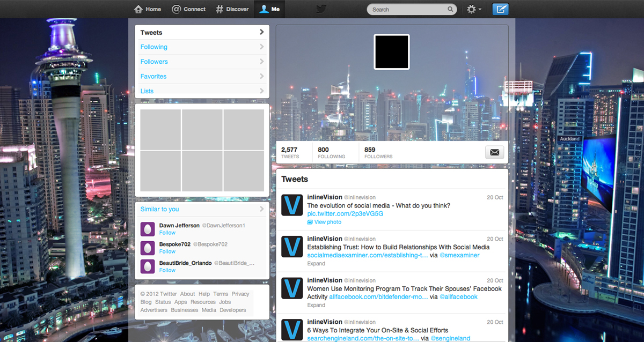Click the inlineVision profile avatar on first tweet
This screenshot has height=342, width=644.
[x=291, y=205]
